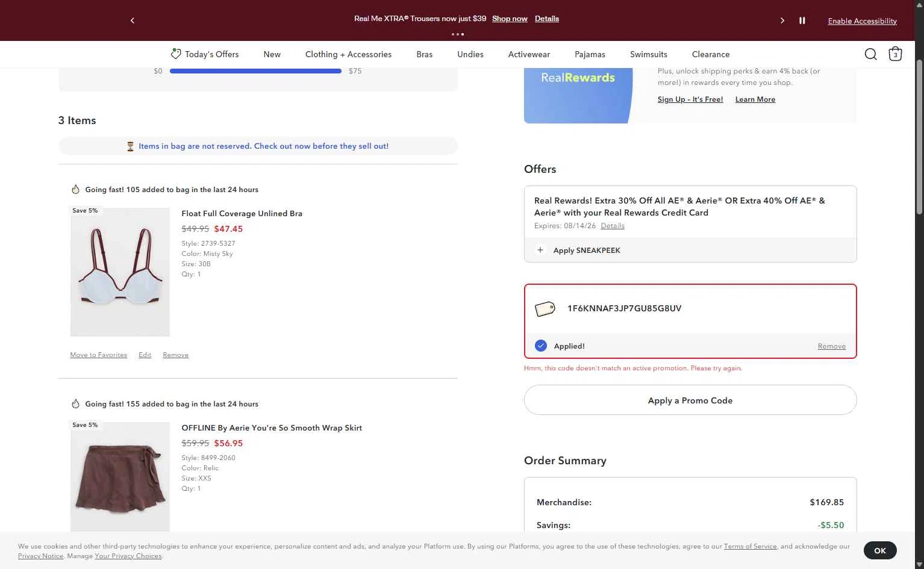Open the search magnifier icon
The height and width of the screenshot is (569, 924).
pos(870,54)
